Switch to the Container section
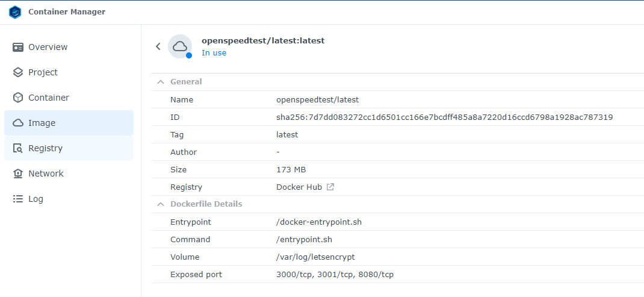This screenshot has height=297, width=644. pyautogui.click(x=49, y=98)
